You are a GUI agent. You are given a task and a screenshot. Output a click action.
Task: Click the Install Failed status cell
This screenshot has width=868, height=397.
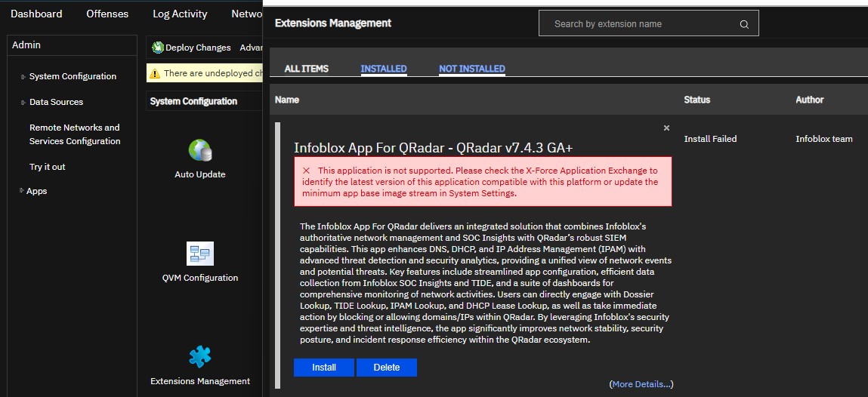pos(710,139)
